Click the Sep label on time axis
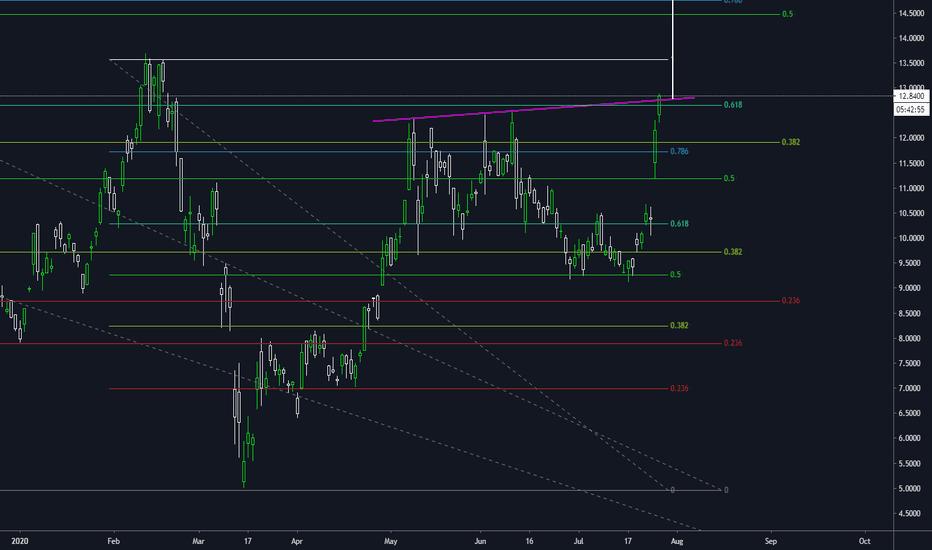 [x=770, y=541]
